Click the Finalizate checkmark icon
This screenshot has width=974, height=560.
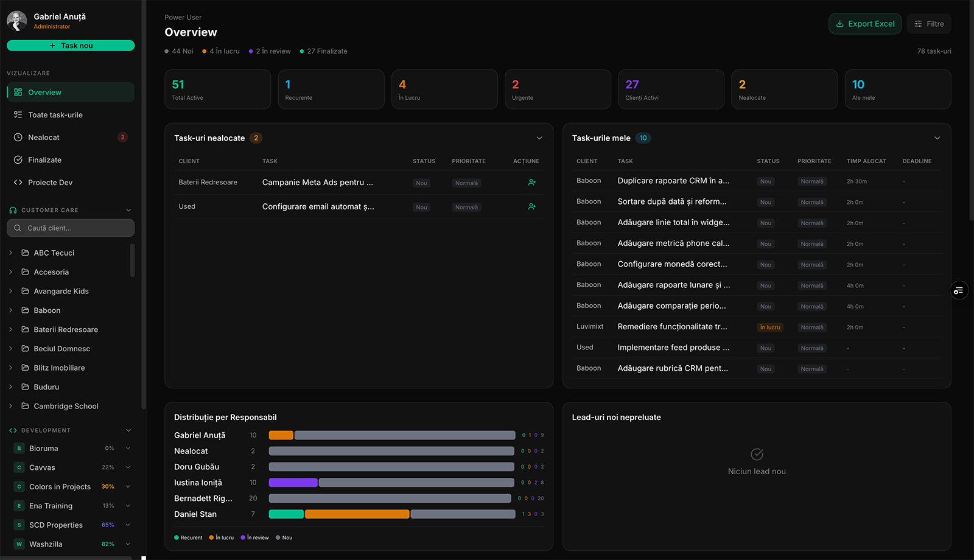point(18,160)
